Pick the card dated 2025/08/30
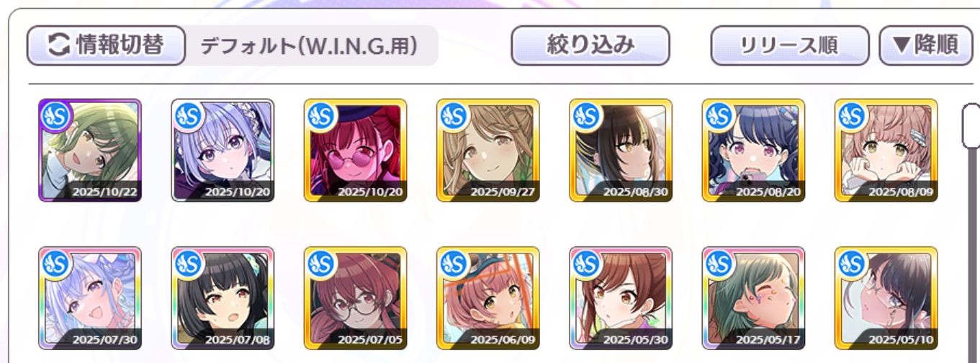Image resolution: width=980 pixels, height=363 pixels. (x=620, y=151)
